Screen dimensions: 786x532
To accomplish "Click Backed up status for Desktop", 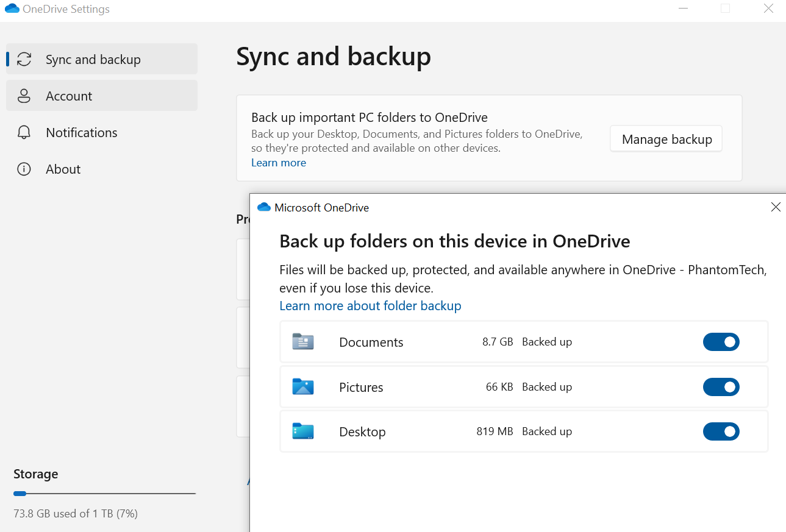I will [x=547, y=431].
